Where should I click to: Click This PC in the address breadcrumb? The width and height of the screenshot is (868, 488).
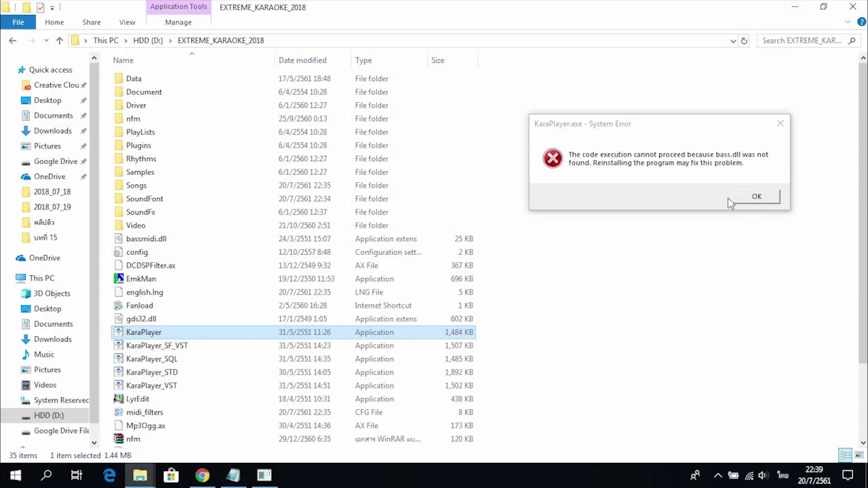pyautogui.click(x=106, y=41)
